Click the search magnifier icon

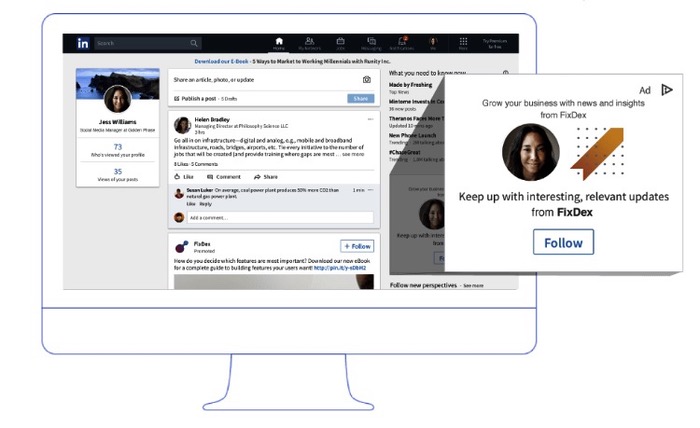(x=194, y=43)
